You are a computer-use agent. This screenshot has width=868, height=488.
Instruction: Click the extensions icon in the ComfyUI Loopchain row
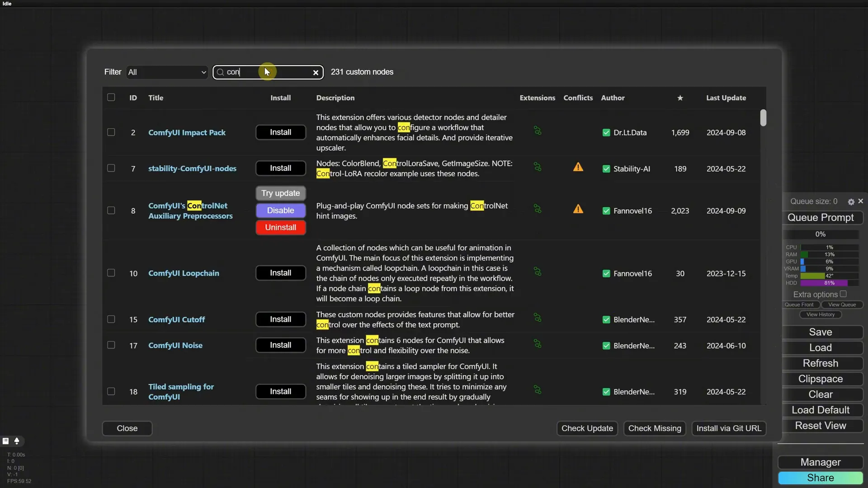point(537,272)
